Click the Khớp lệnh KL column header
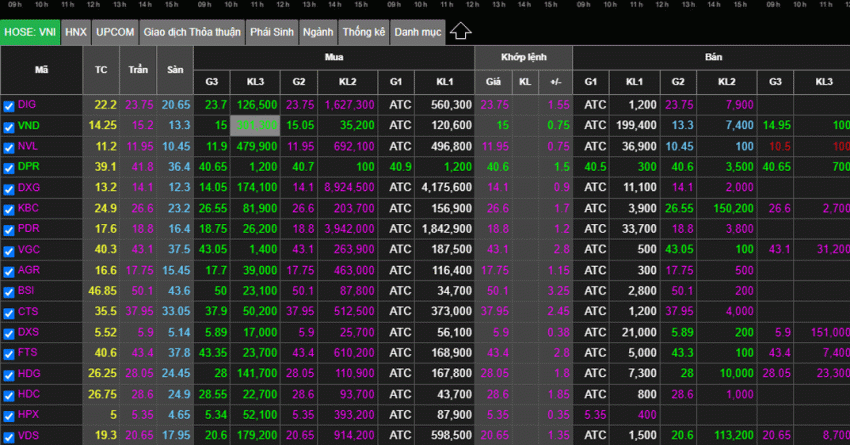850x445 pixels. 525,82
